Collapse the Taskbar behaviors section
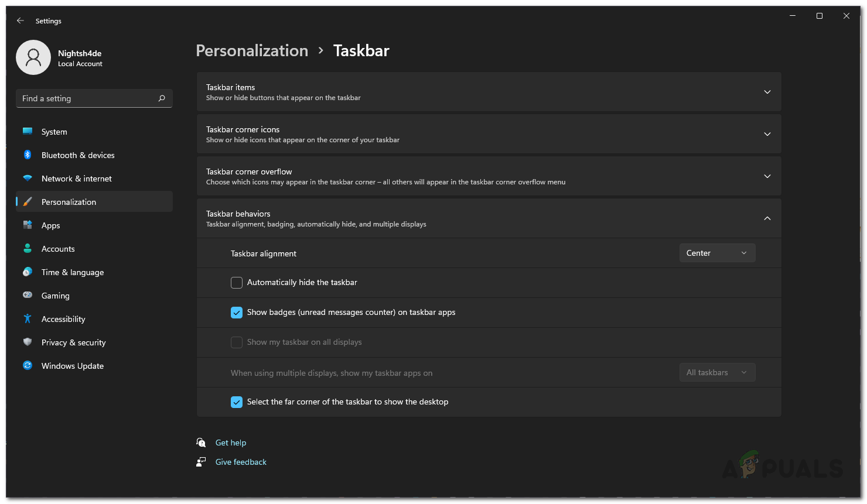Image resolution: width=867 pixels, height=504 pixels. [x=767, y=218]
